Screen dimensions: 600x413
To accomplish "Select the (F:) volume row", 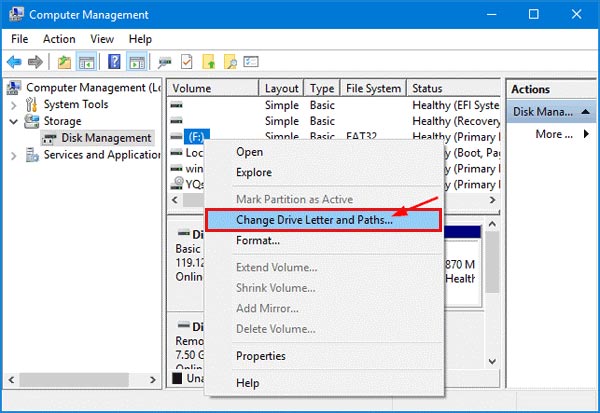I will [195, 137].
